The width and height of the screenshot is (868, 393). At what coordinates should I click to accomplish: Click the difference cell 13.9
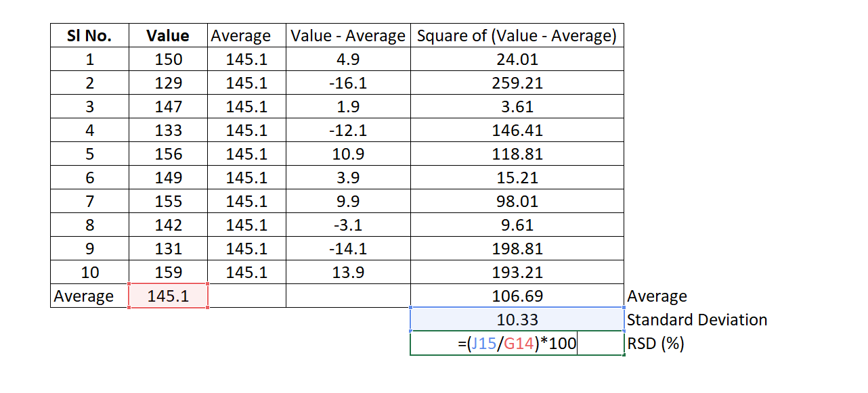(x=348, y=272)
